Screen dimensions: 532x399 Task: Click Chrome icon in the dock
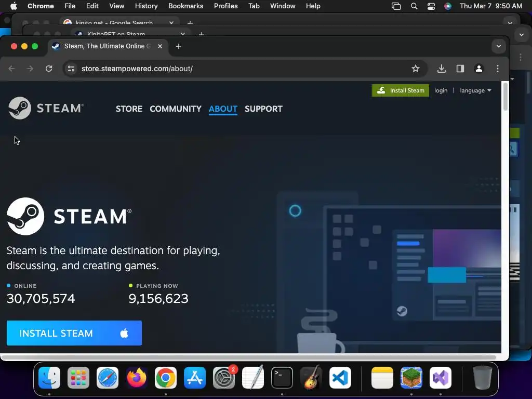166,378
